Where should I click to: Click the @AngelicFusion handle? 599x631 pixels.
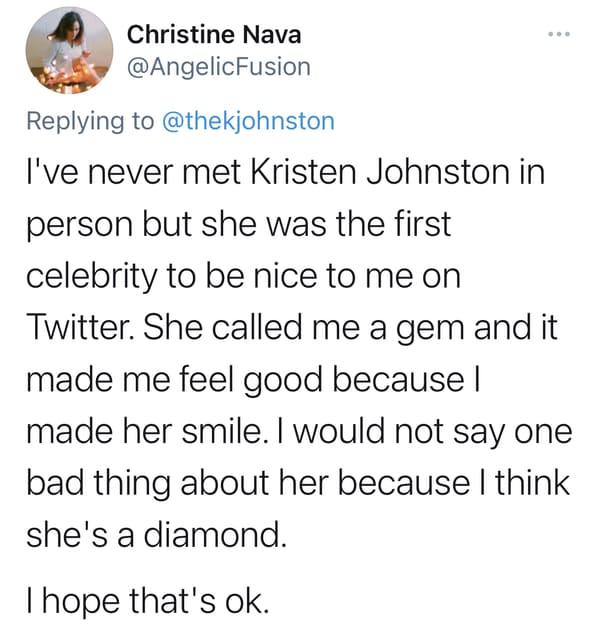pos(219,67)
